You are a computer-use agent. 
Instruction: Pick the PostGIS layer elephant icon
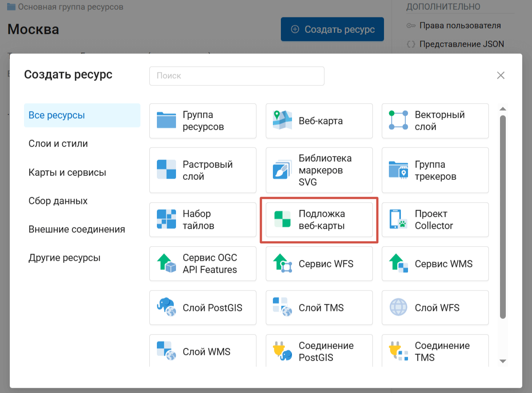(x=166, y=307)
